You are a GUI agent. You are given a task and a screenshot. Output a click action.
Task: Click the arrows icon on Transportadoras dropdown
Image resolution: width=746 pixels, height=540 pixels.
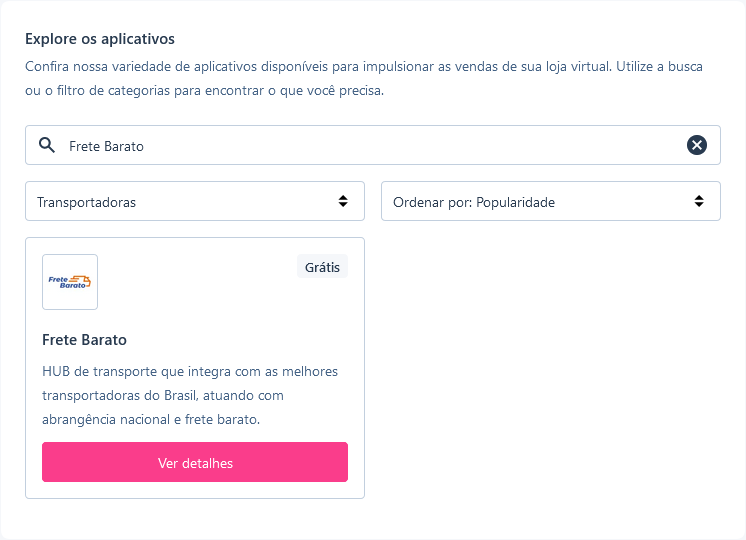[343, 201]
